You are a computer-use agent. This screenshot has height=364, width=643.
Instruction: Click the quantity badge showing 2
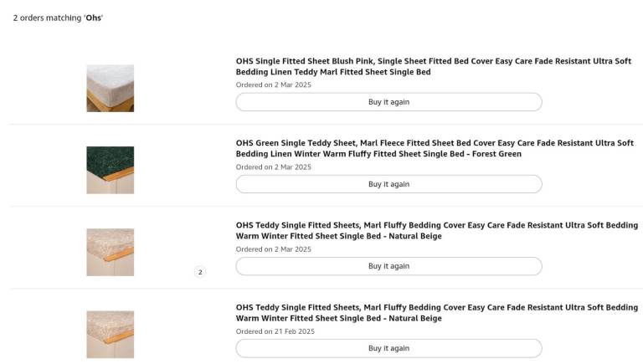pos(200,272)
